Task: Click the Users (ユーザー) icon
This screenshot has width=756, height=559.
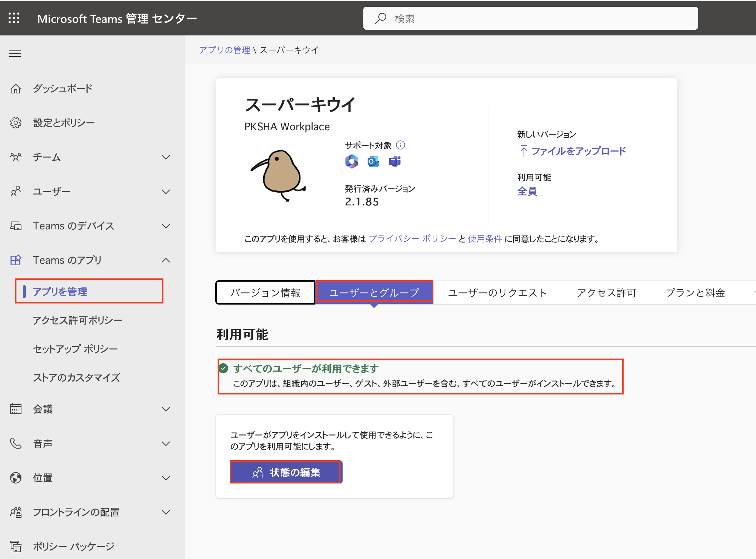Action: [x=15, y=191]
